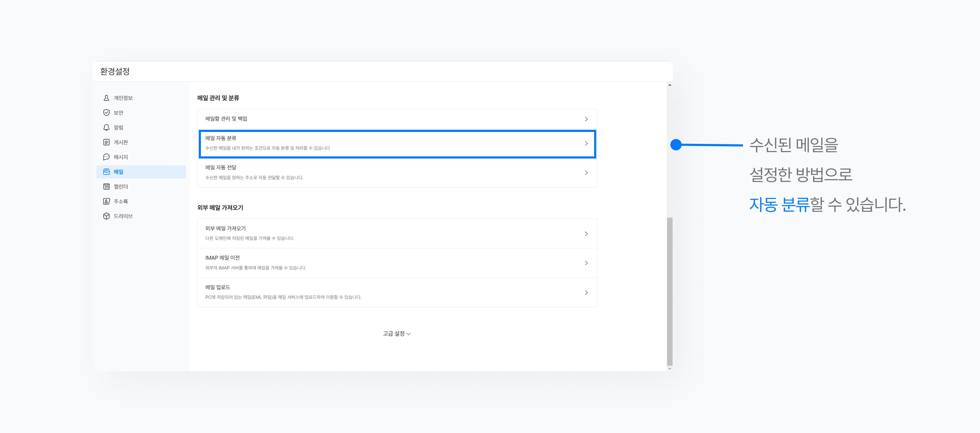Open 메일함 관리 및 백업 chevron arrow

click(586, 119)
